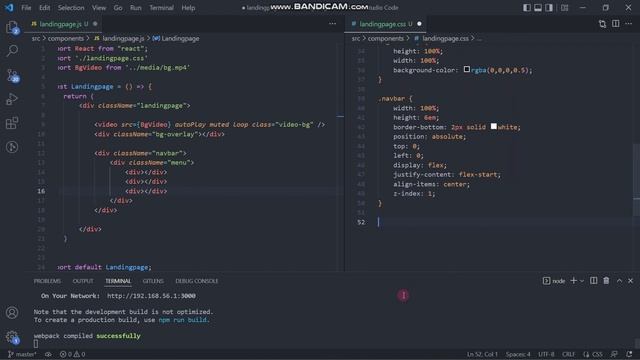Screen dimensions: 640x360
Task: Click line number 16 in left editor gutter
Action: (41, 191)
